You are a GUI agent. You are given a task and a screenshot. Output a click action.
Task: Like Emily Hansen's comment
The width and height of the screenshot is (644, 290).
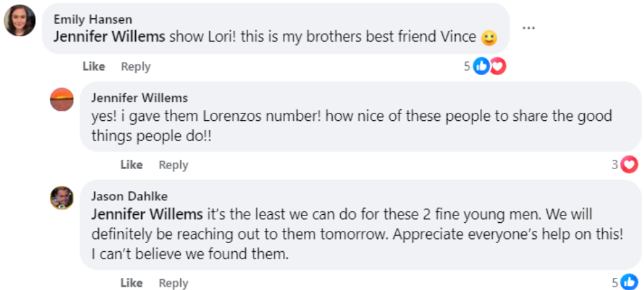93,66
